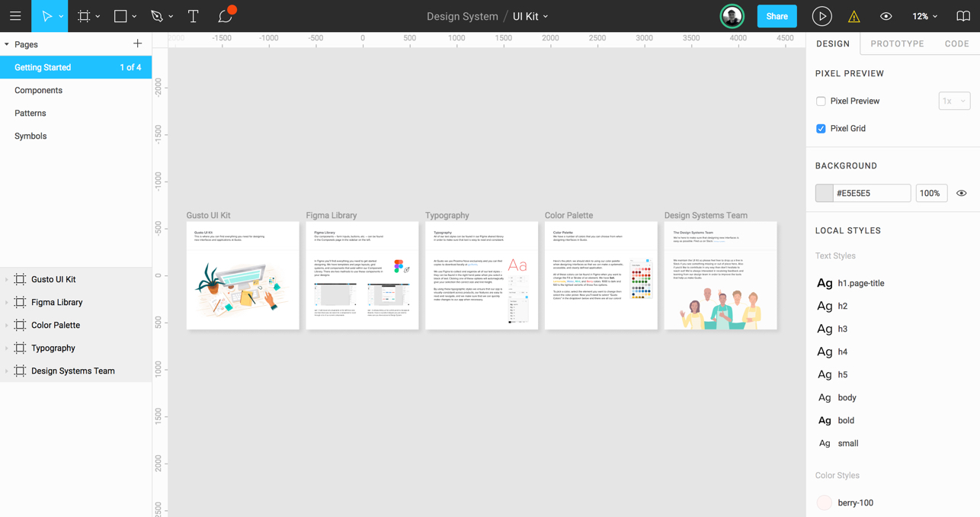Open Frame tool dropdown arrow

[x=98, y=17]
